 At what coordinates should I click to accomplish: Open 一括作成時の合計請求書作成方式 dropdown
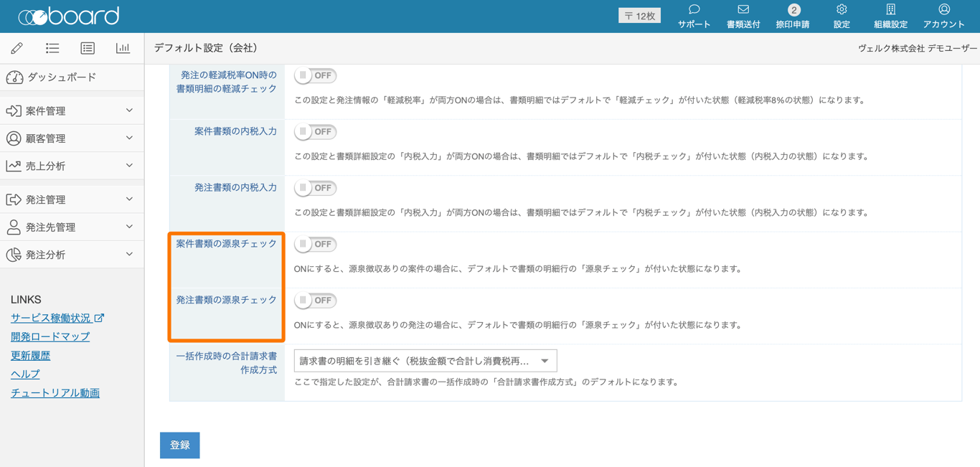tap(425, 361)
